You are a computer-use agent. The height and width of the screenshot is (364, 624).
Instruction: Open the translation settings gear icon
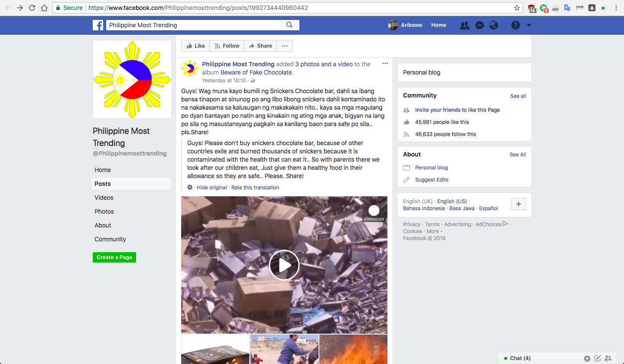[190, 187]
